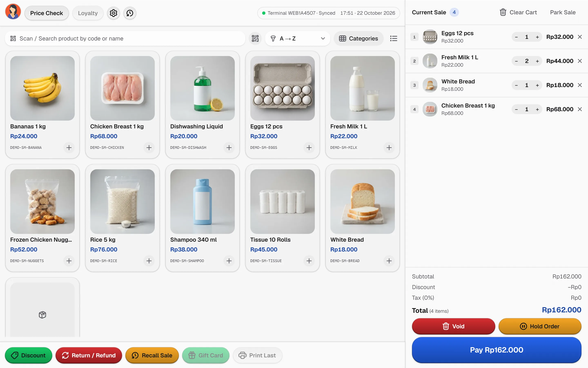The image size is (588, 368).
Task: Open the Categories filter
Action: [x=358, y=38]
